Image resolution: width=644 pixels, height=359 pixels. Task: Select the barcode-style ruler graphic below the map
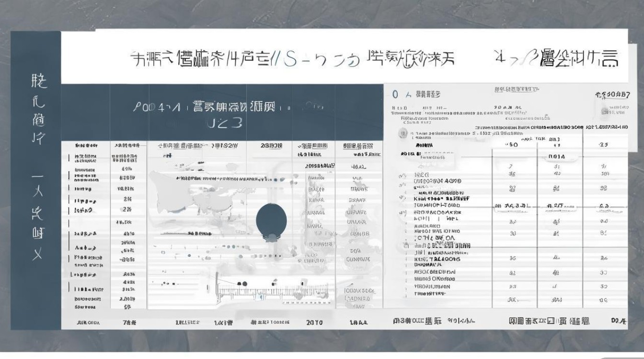(x=273, y=292)
